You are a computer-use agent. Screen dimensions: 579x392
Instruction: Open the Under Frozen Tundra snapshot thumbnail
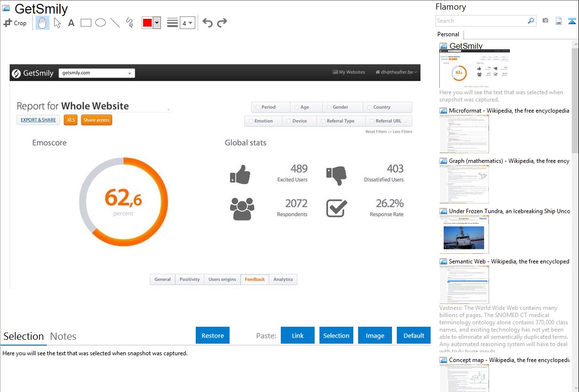coord(464,234)
